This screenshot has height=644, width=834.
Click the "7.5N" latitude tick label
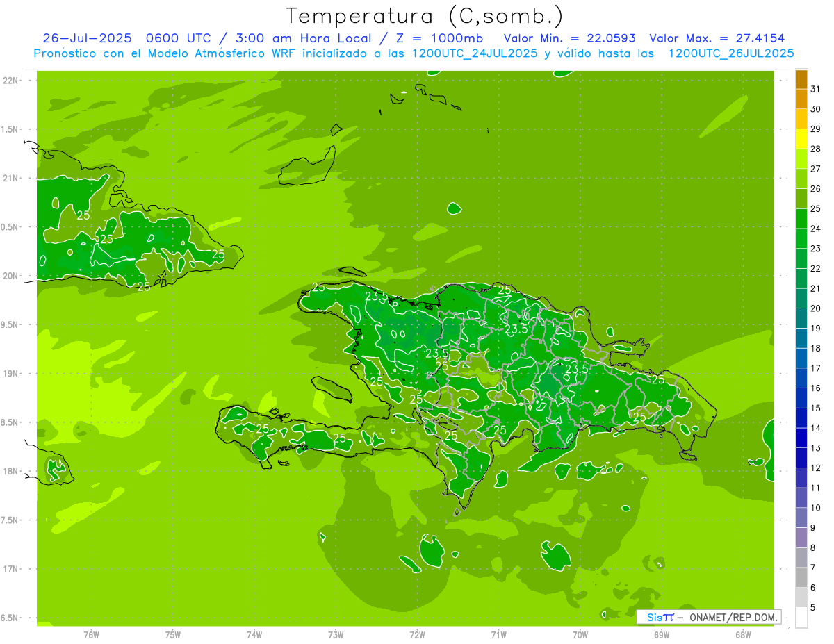click(x=10, y=520)
